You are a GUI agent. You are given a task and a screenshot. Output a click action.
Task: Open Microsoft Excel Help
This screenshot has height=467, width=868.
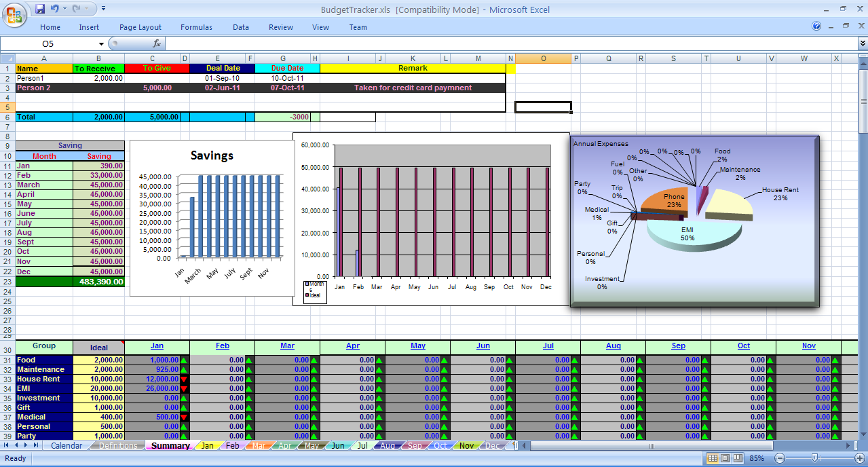[816, 26]
